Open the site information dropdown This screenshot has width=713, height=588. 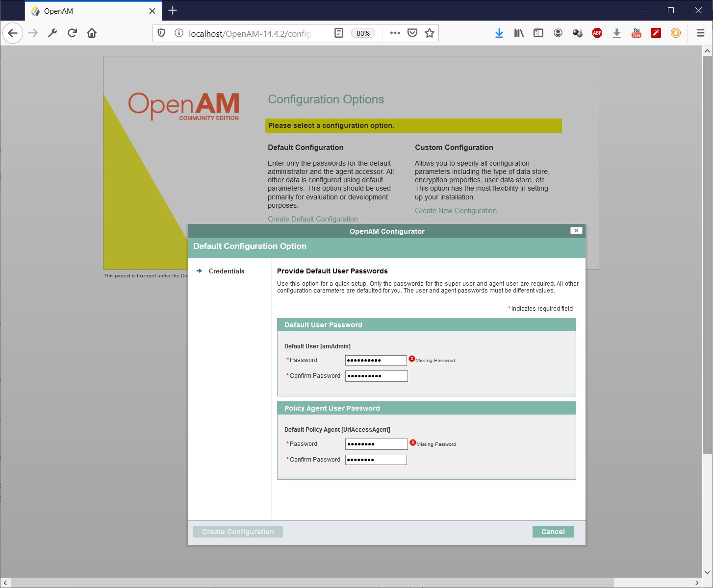click(x=178, y=33)
